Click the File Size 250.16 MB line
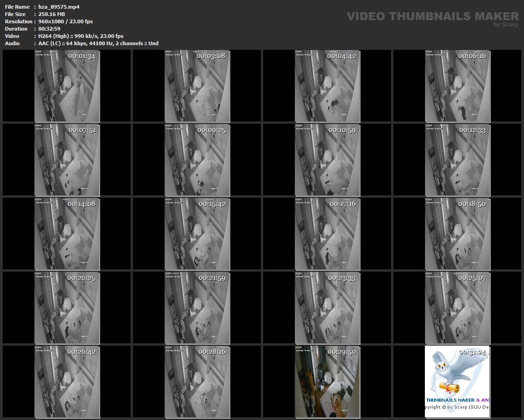 [x=51, y=14]
